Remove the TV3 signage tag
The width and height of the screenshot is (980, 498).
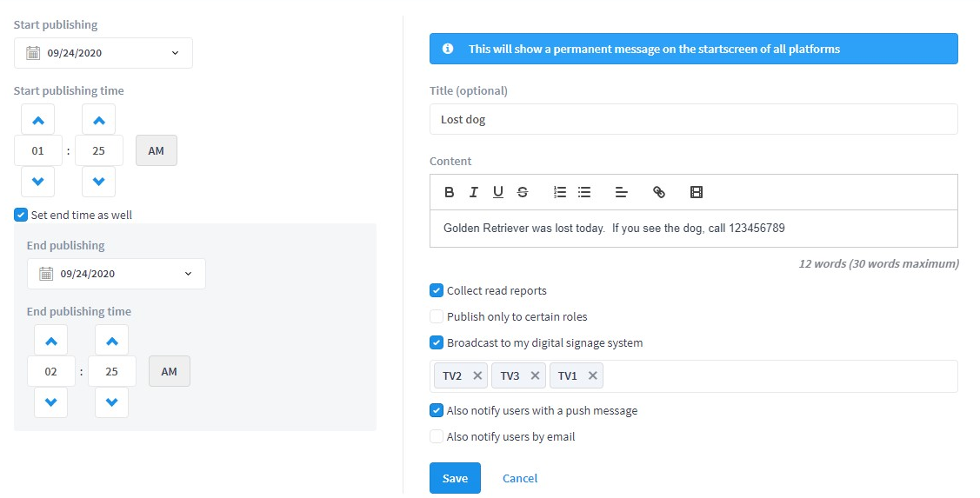[535, 375]
